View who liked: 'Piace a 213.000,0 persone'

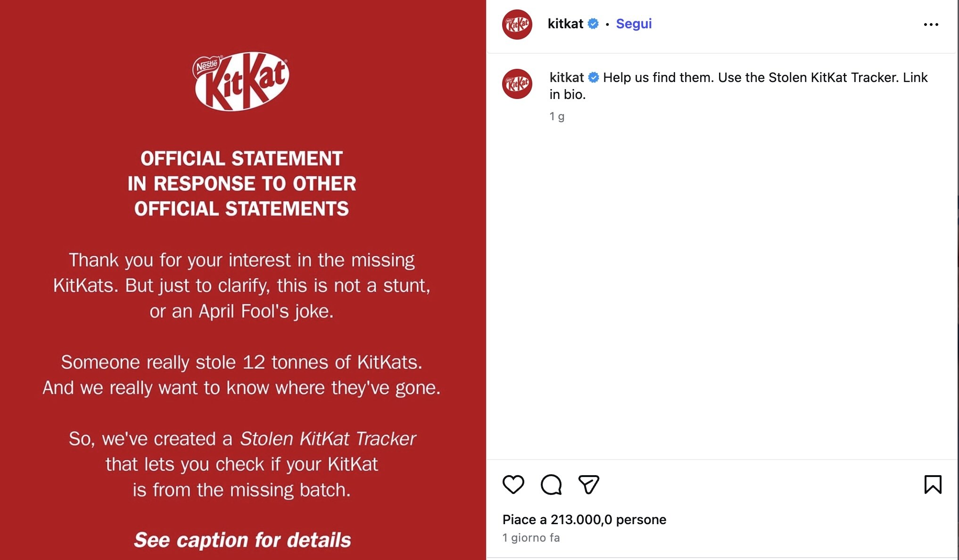pyautogui.click(x=584, y=519)
